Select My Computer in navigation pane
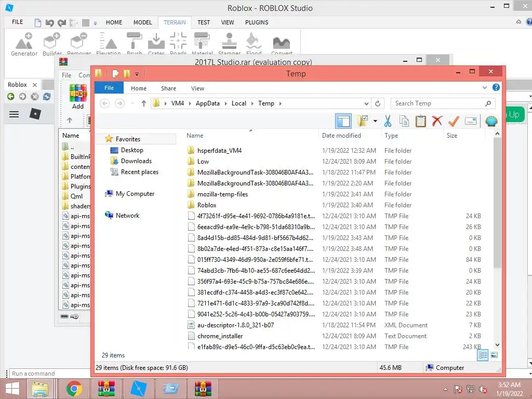532x399 pixels. click(129, 194)
